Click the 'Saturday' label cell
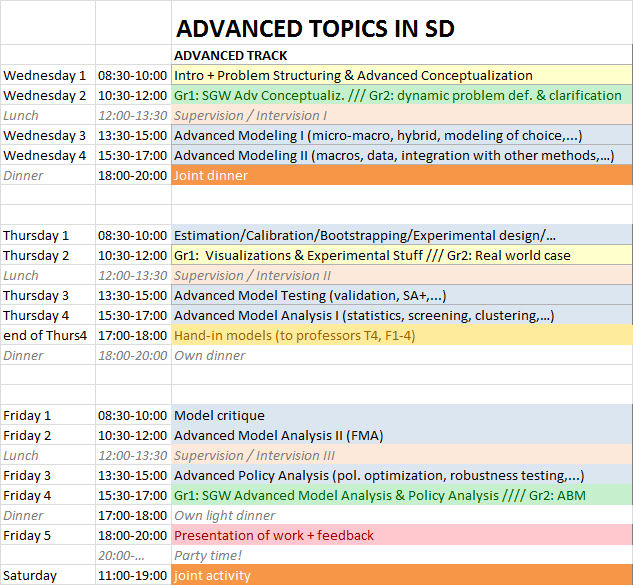This screenshot has height=585, width=633. (48, 575)
